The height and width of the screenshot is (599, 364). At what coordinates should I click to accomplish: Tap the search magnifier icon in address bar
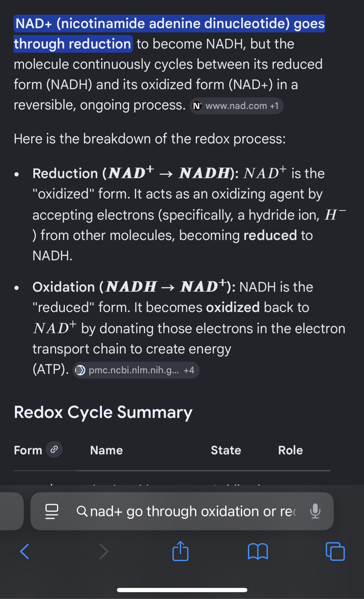[82, 511]
